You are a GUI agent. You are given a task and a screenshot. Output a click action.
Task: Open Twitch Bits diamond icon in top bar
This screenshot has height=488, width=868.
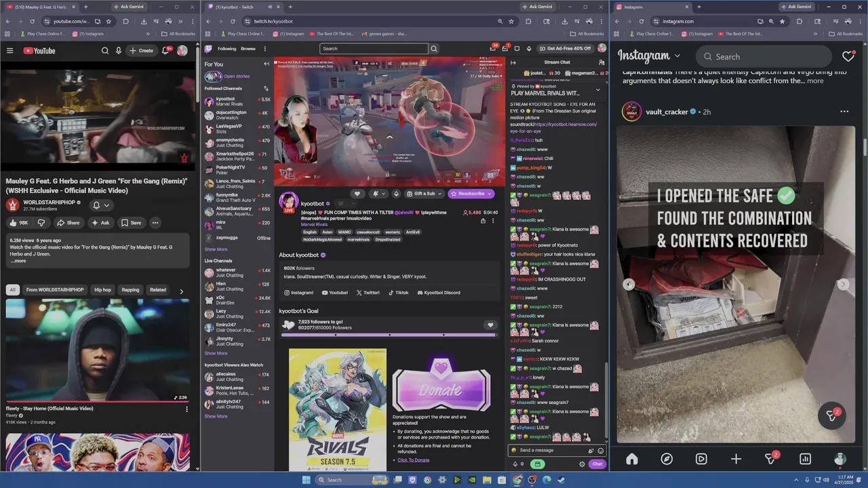pyautogui.click(x=529, y=49)
